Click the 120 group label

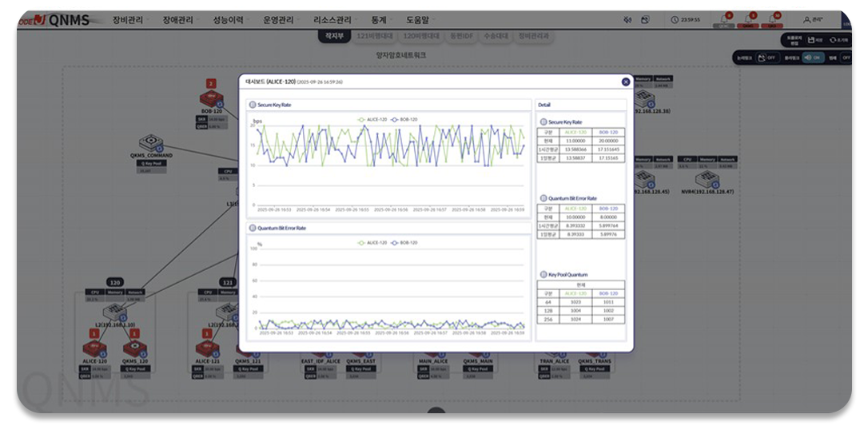(x=114, y=282)
